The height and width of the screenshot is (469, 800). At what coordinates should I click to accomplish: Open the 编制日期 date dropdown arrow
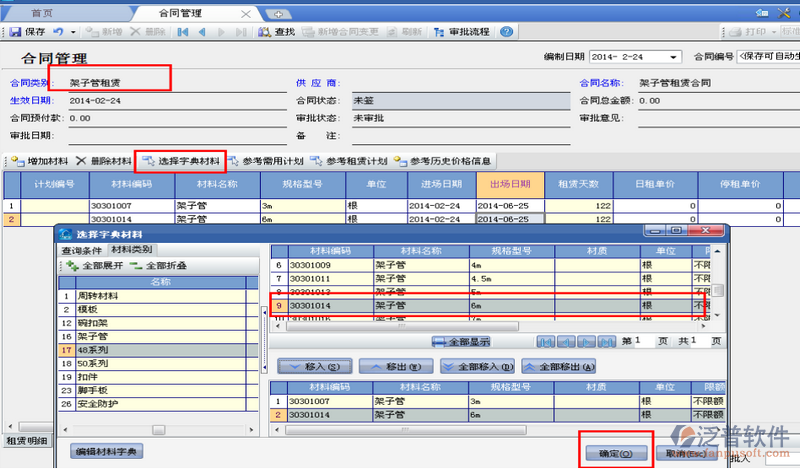coord(675,57)
